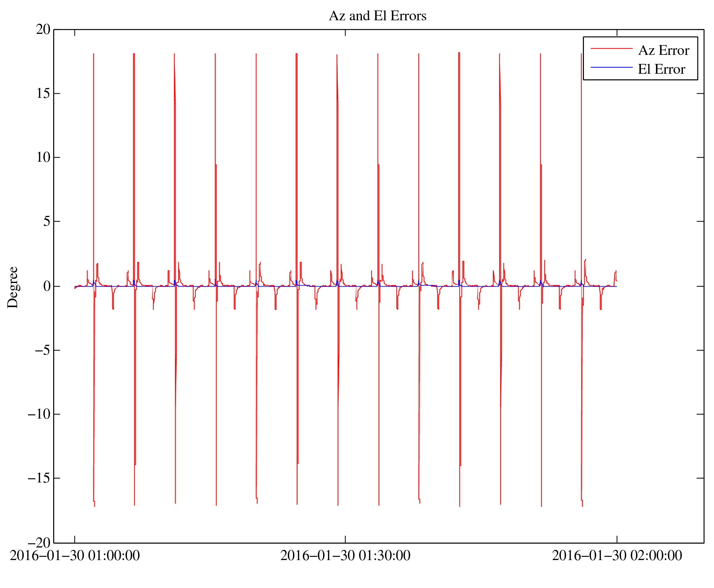Click the '2016-01-30 01:00:00' x-axis label
Screen dimensions: 714x588
point(75,556)
